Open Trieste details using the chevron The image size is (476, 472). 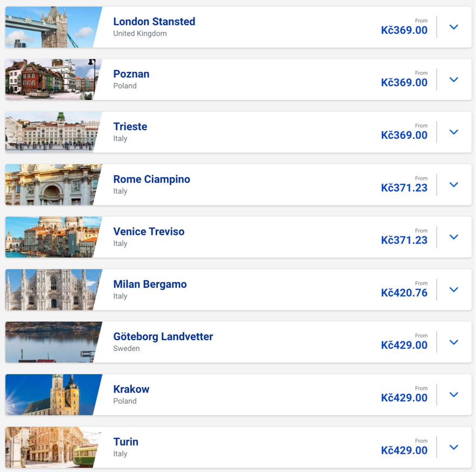tap(453, 132)
